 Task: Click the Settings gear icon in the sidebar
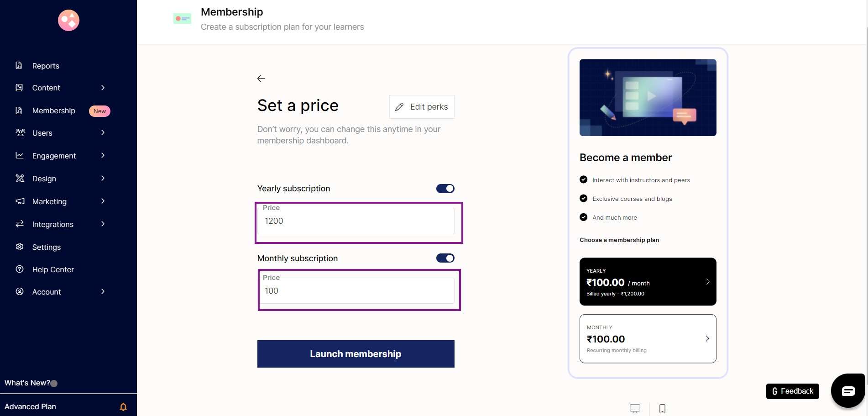[x=20, y=247]
